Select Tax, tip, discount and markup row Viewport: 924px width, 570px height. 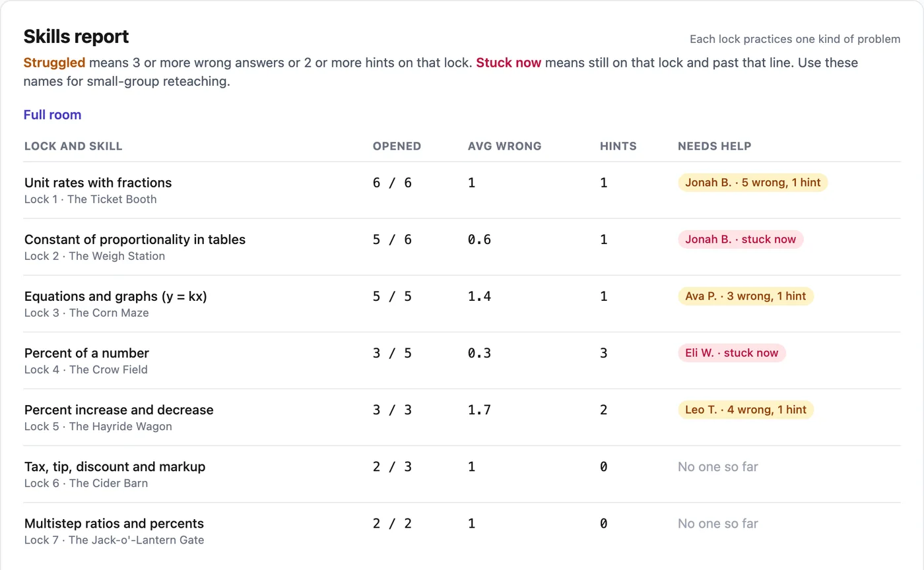coord(462,474)
